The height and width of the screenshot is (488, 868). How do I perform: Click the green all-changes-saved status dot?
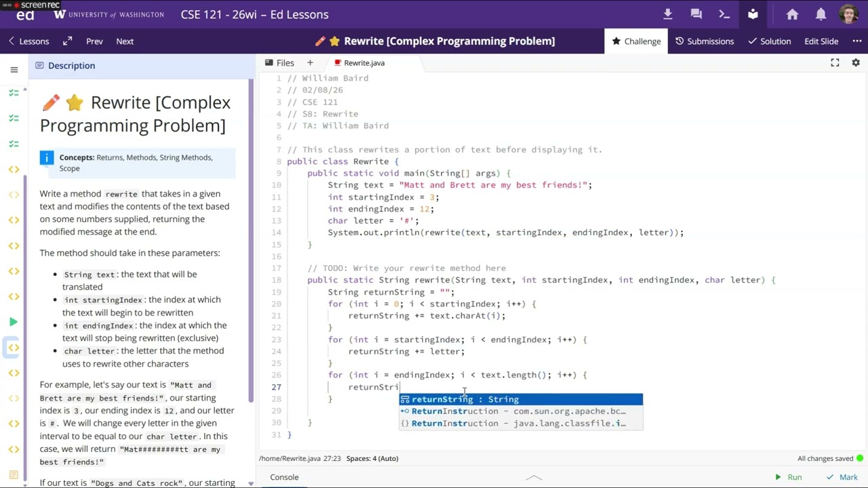[860, 458]
